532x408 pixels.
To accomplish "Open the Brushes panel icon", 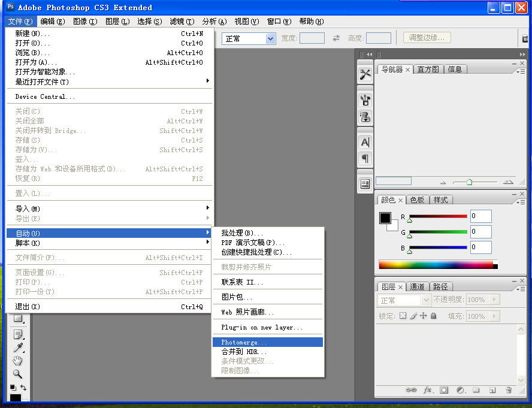I will tap(365, 101).
